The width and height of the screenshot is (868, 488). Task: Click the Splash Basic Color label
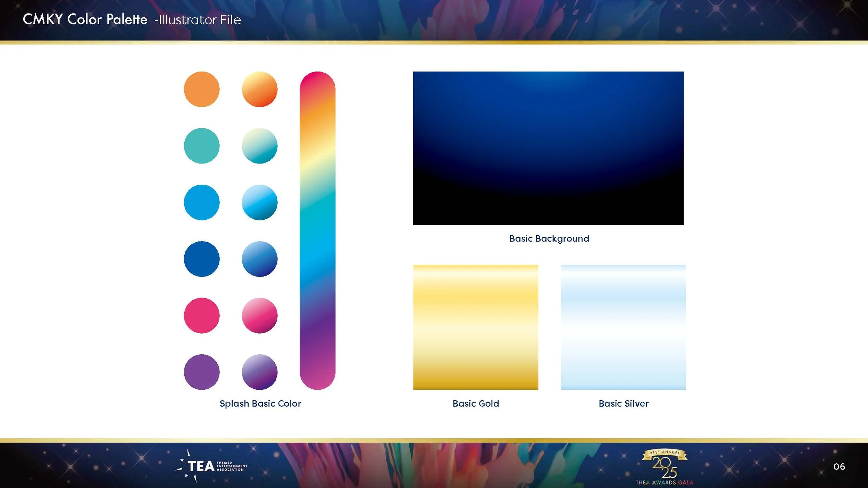pos(260,404)
